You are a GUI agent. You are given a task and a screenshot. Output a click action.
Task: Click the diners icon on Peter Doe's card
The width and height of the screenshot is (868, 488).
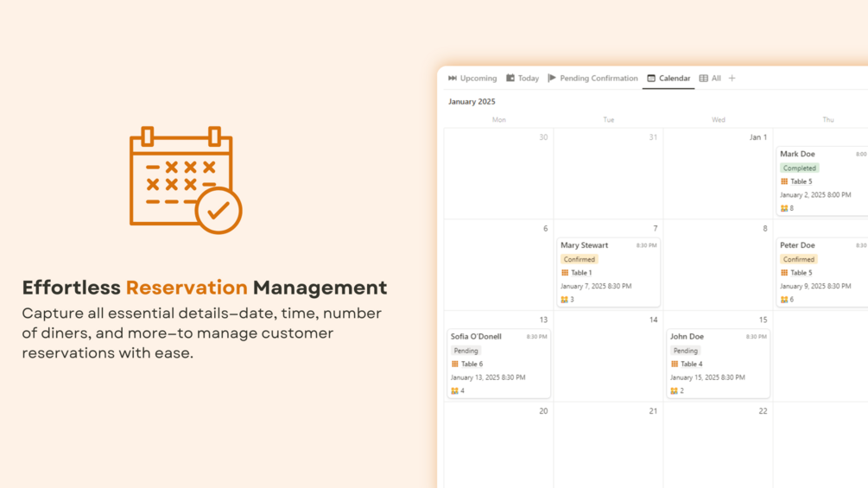pyautogui.click(x=784, y=300)
